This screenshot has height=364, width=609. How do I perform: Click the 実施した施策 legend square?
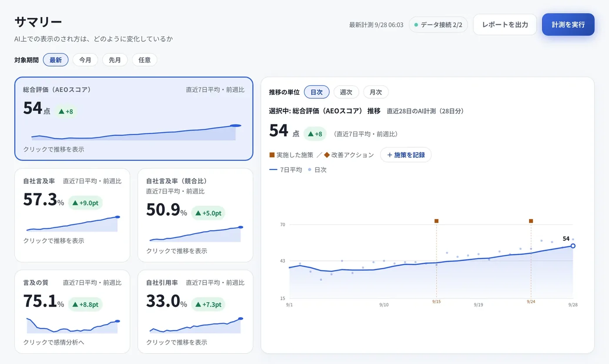272,155
